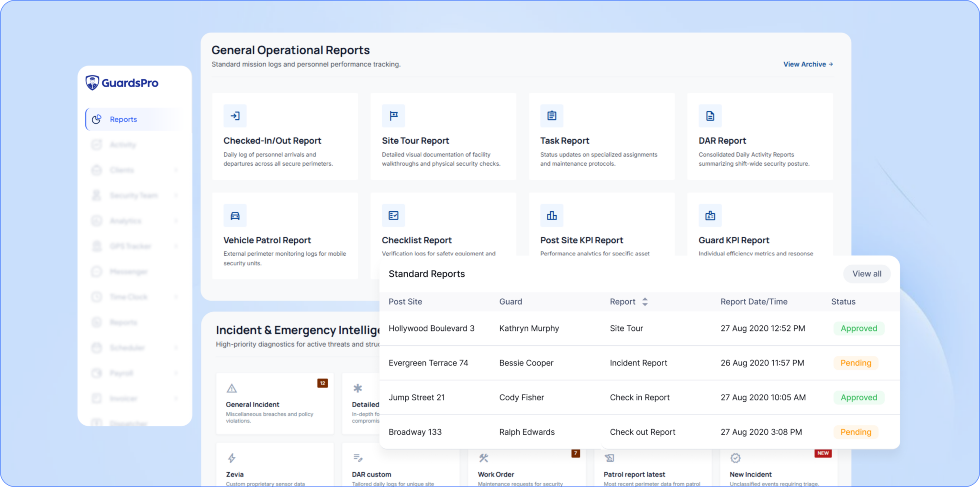Image resolution: width=980 pixels, height=487 pixels.
Task: Select the Checklist Report icon
Action: click(393, 215)
